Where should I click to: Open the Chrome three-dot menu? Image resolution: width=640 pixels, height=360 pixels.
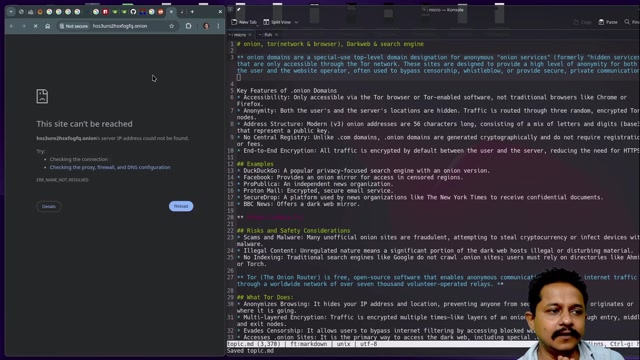pyautogui.click(x=218, y=26)
